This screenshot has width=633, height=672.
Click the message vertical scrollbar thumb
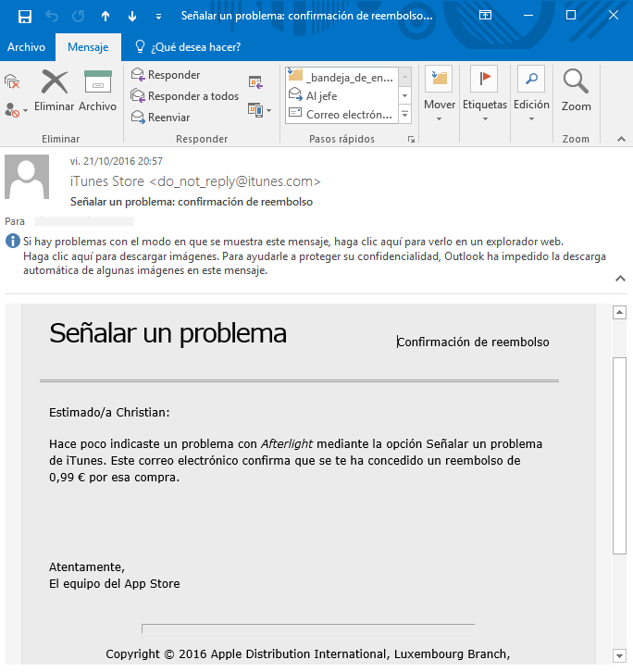(619, 455)
